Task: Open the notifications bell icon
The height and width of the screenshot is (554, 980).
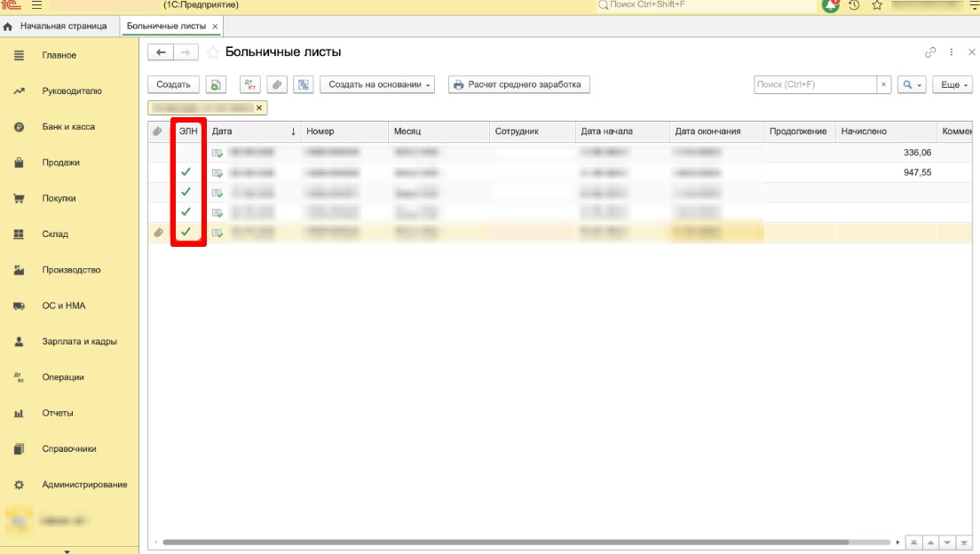Action: [x=830, y=5]
